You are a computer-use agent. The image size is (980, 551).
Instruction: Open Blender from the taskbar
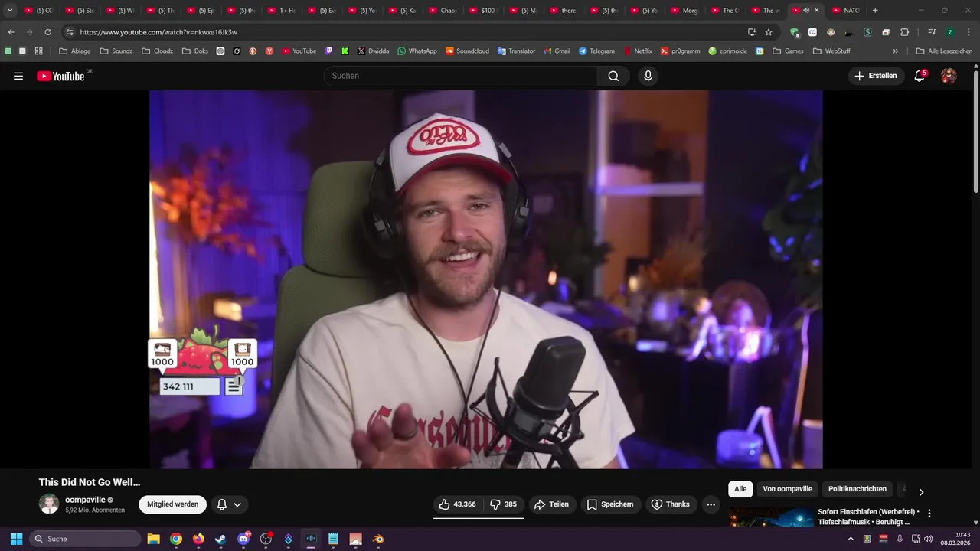tap(378, 539)
